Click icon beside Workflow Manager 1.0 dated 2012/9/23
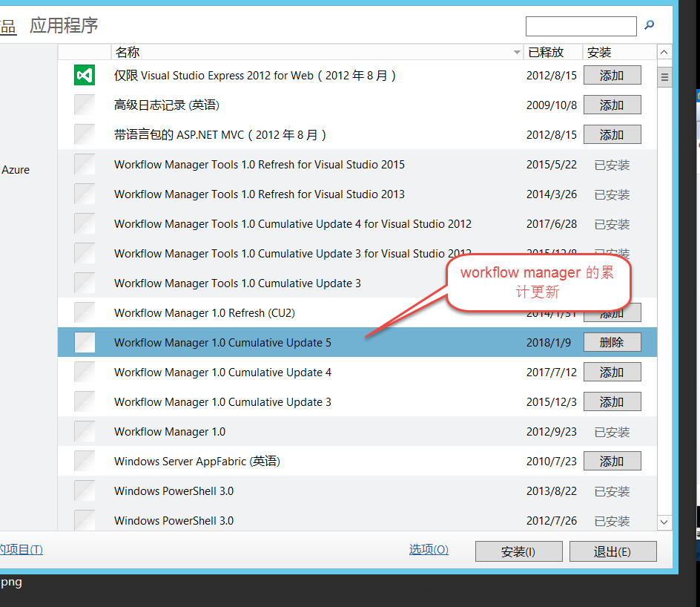 tap(85, 431)
